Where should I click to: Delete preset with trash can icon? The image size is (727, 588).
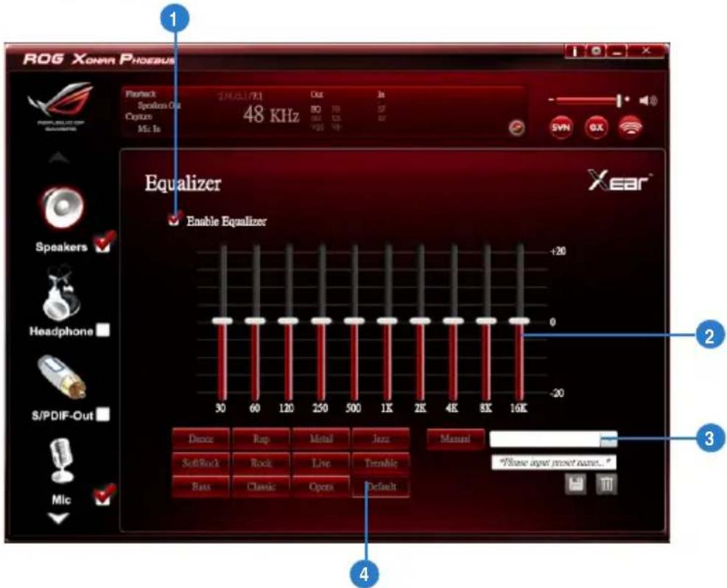tap(606, 485)
